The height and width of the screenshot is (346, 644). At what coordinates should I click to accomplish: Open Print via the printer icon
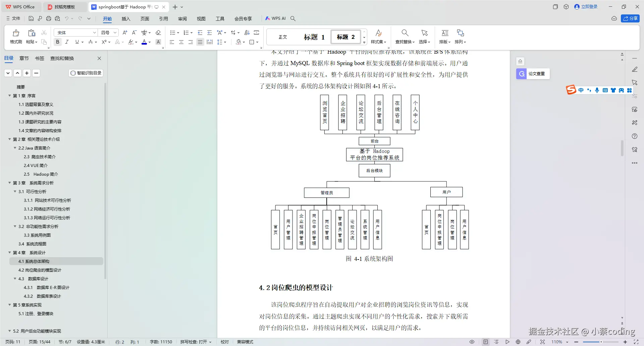[x=49, y=18]
